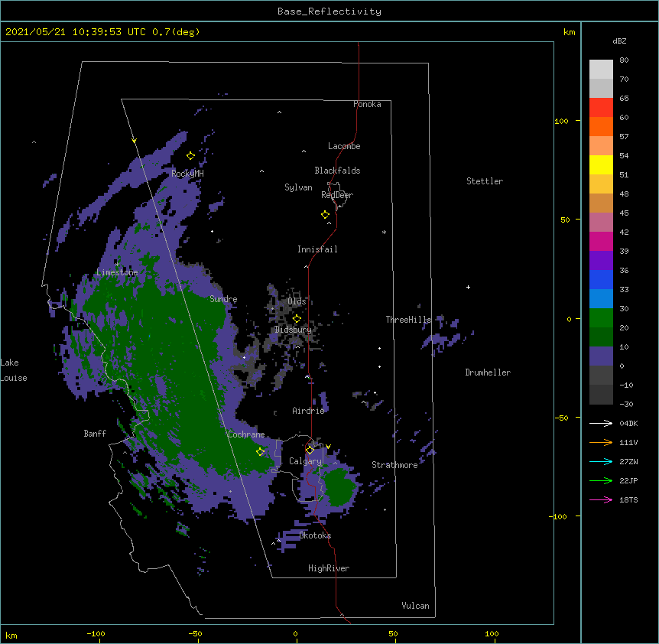Click the Base_Reflectivity title
The height and width of the screenshot is (644, 659).
pyautogui.click(x=329, y=11)
